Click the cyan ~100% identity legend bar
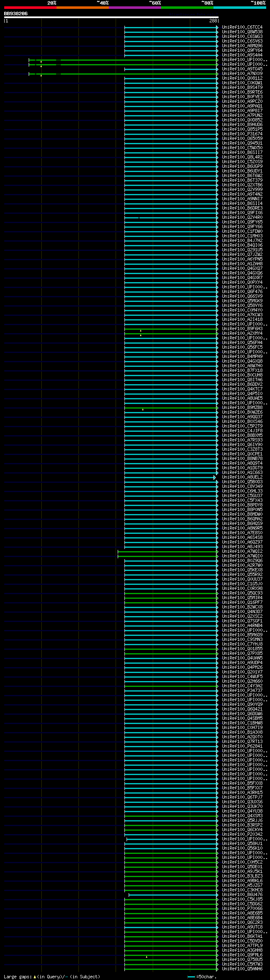This screenshot has height=980, width=270. [239, 8]
